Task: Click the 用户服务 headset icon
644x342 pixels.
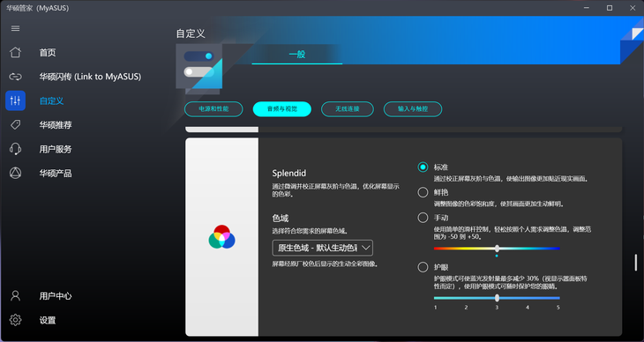Action: coord(15,149)
